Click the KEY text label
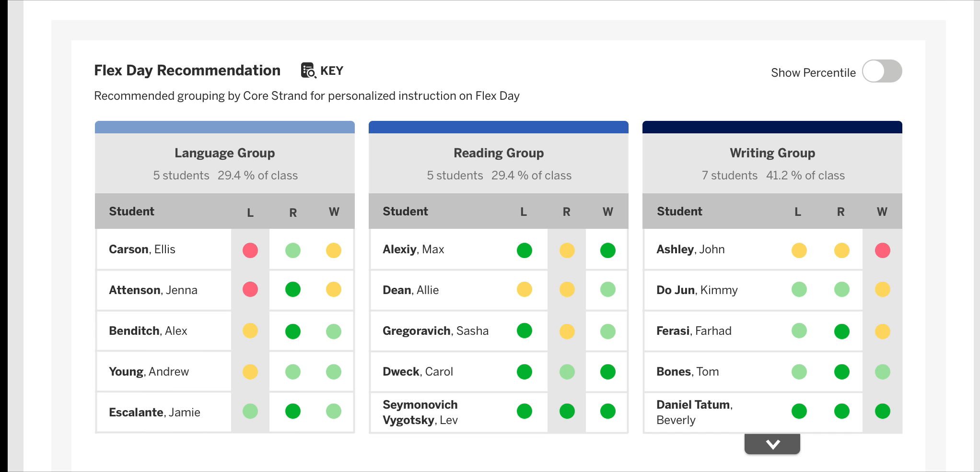The image size is (980, 472). click(x=332, y=71)
